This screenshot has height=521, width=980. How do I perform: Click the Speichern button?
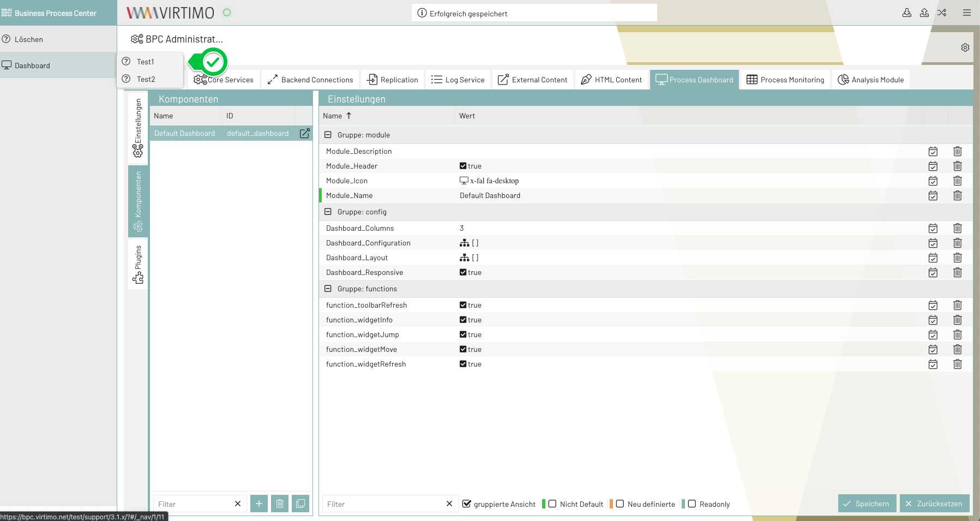coord(867,504)
